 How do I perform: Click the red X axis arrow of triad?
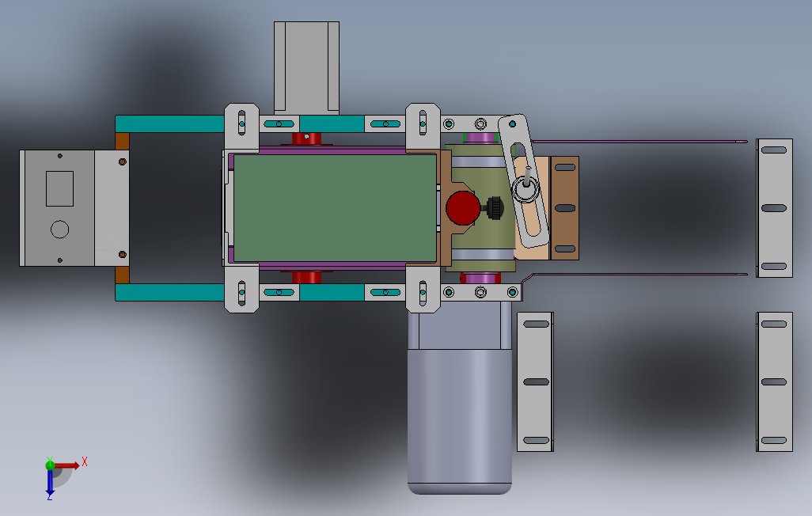(67, 465)
